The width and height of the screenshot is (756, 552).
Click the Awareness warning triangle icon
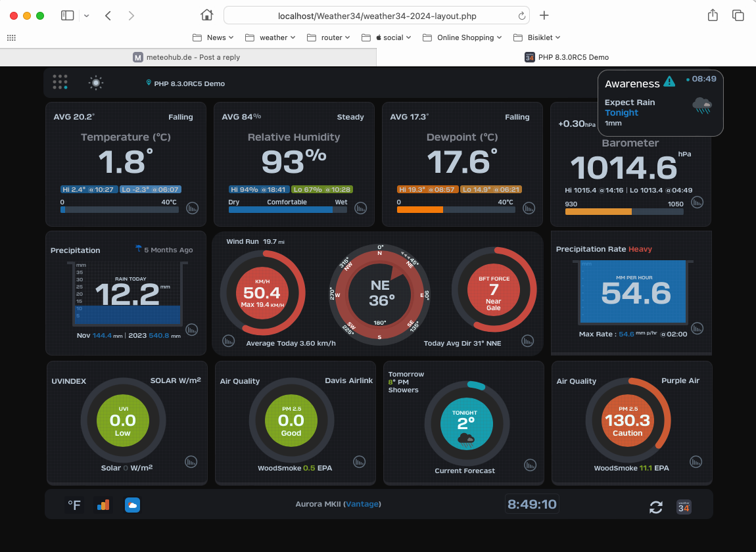[x=669, y=81]
